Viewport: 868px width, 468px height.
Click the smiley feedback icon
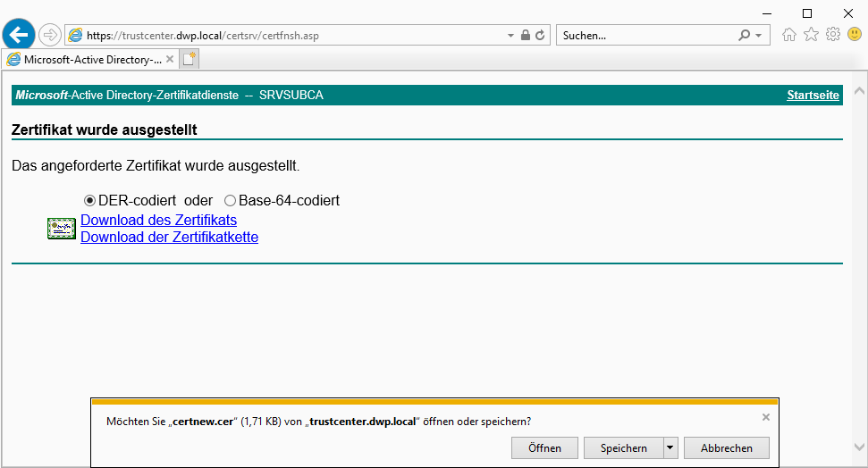(x=854, y=35)
